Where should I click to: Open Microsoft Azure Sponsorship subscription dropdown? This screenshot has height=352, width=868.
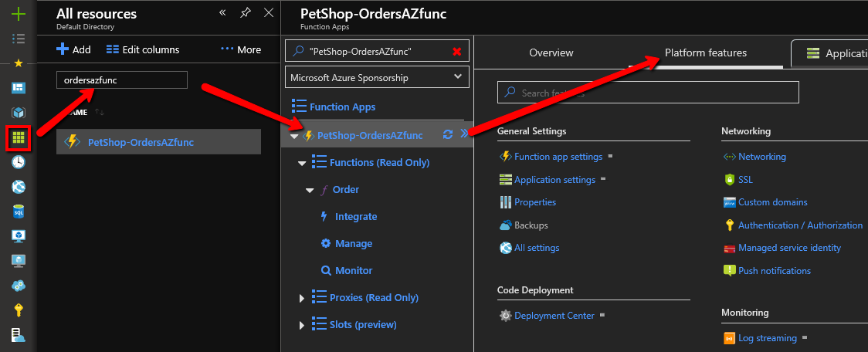tap(377, 77)
